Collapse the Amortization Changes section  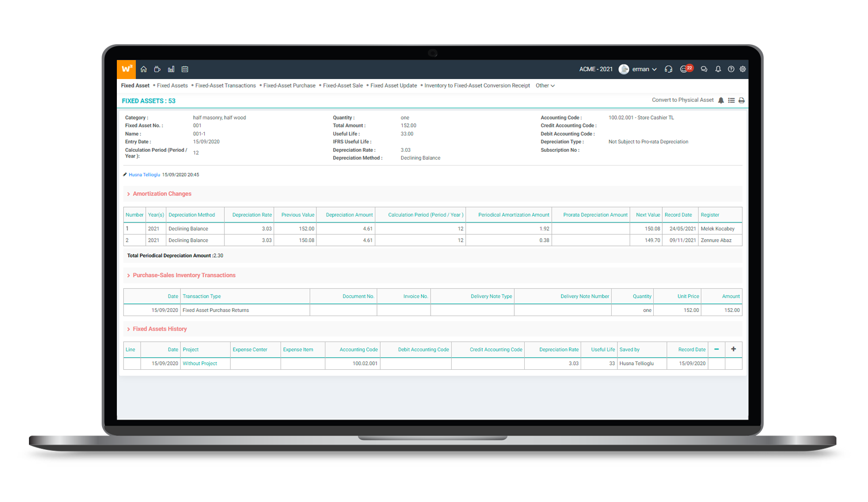(162, 194)
